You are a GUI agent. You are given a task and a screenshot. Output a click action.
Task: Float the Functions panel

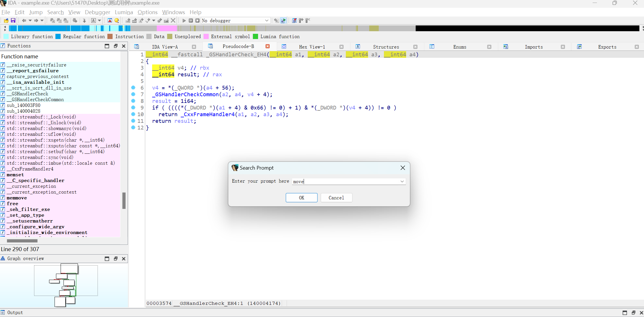(116, 46)
